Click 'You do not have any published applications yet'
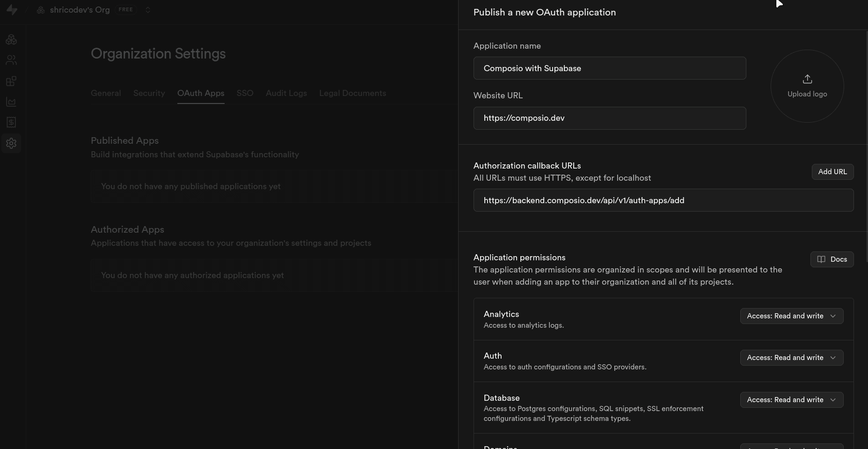 191,186
